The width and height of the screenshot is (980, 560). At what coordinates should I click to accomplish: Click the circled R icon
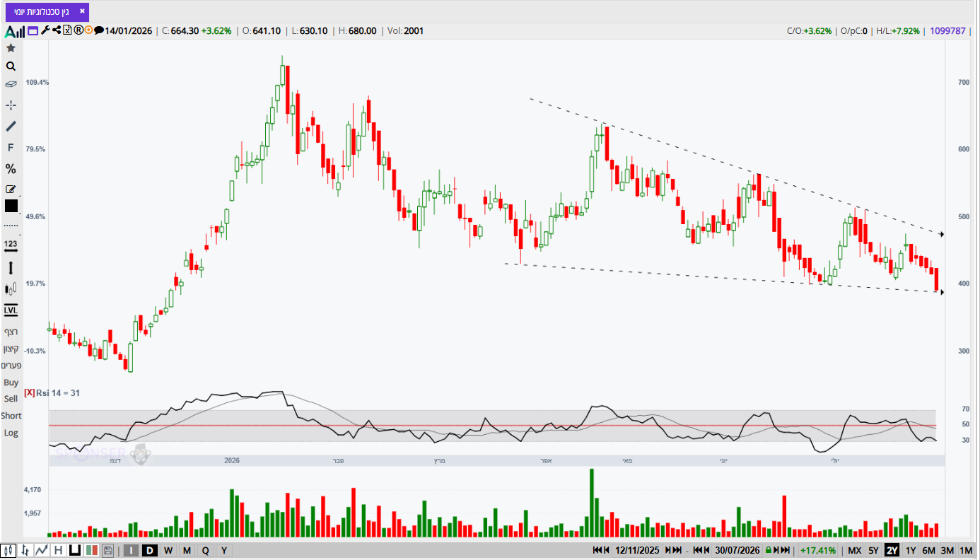(78, 30)
